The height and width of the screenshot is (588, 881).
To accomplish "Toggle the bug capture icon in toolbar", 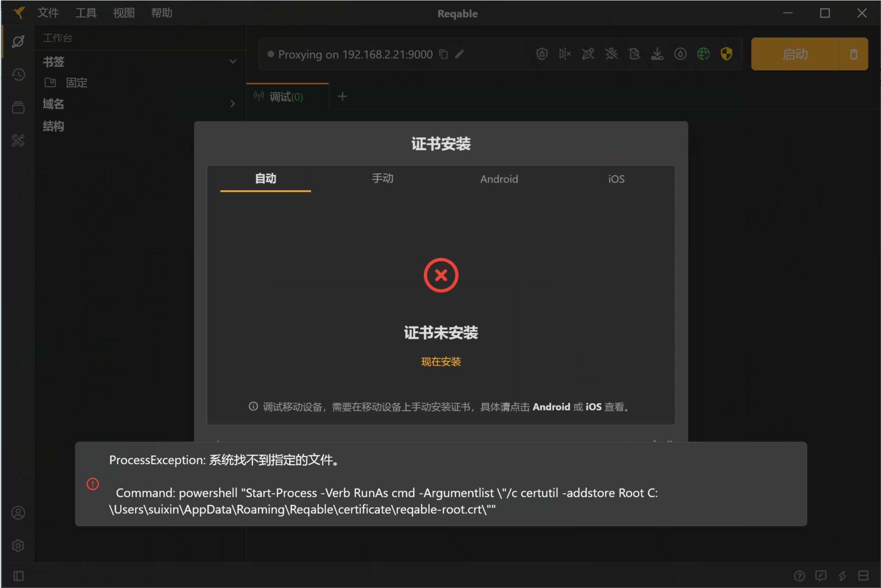I will (x=611, y=54).
